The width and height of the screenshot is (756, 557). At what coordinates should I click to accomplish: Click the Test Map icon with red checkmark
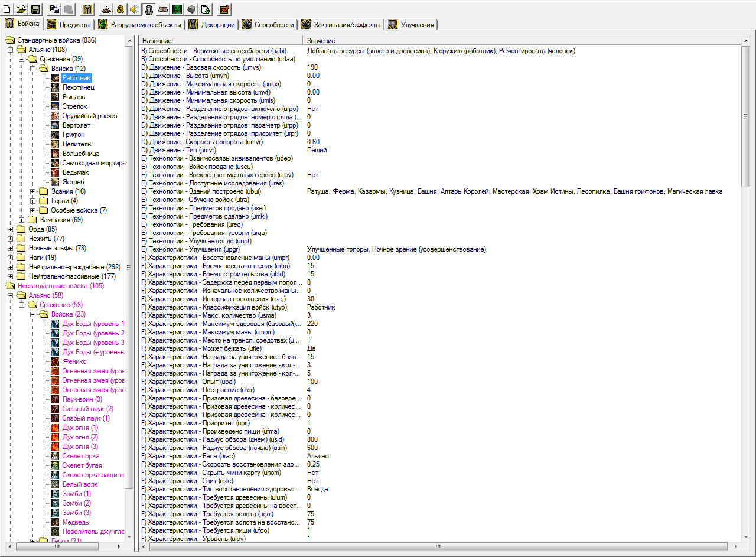(224, 9)
